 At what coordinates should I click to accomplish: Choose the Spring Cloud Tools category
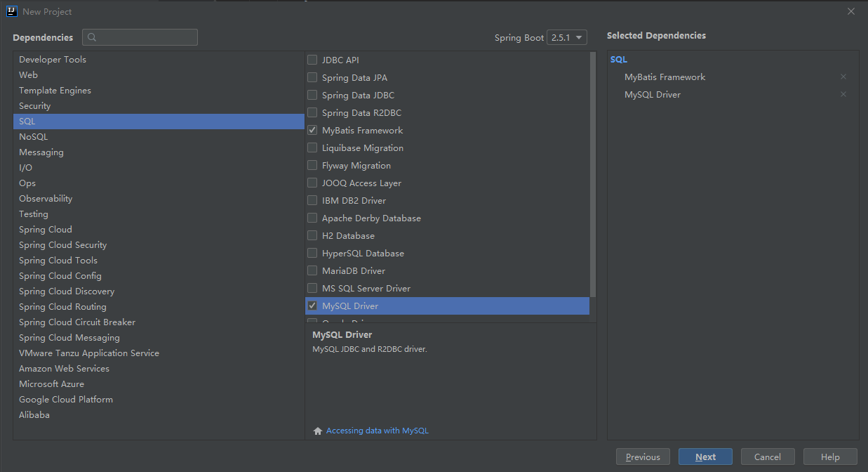[159, 261]
